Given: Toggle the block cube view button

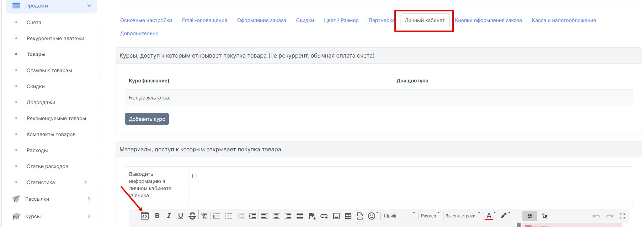Looking at the screenshot, I should coord(530,216).
